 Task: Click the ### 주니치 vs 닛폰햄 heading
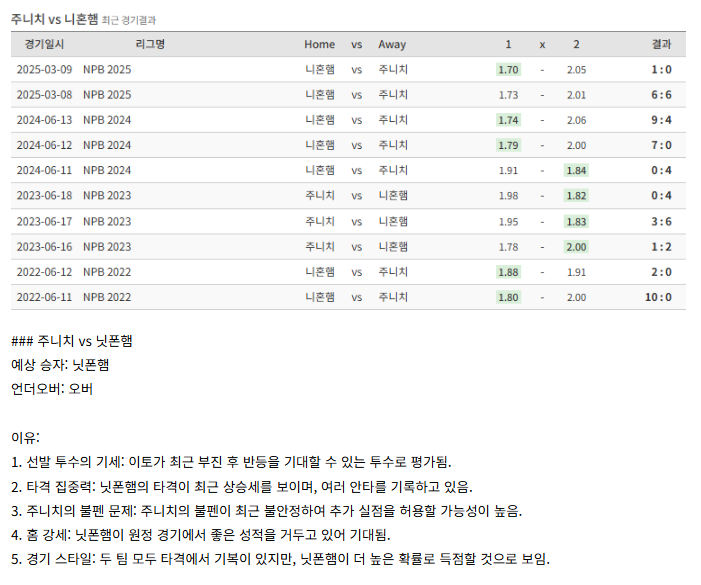click(72, 341)
